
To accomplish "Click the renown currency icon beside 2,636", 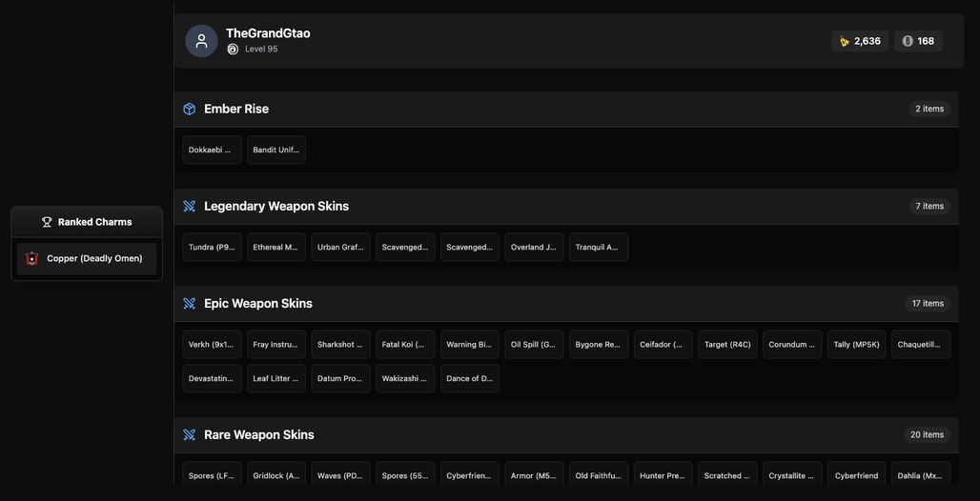I will 845,41.
